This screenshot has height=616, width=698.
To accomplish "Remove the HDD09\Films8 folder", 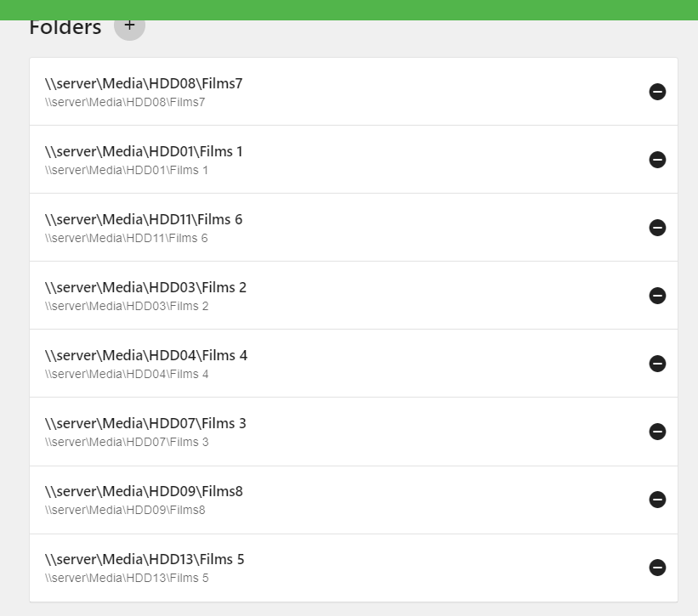I will point(657,500).
